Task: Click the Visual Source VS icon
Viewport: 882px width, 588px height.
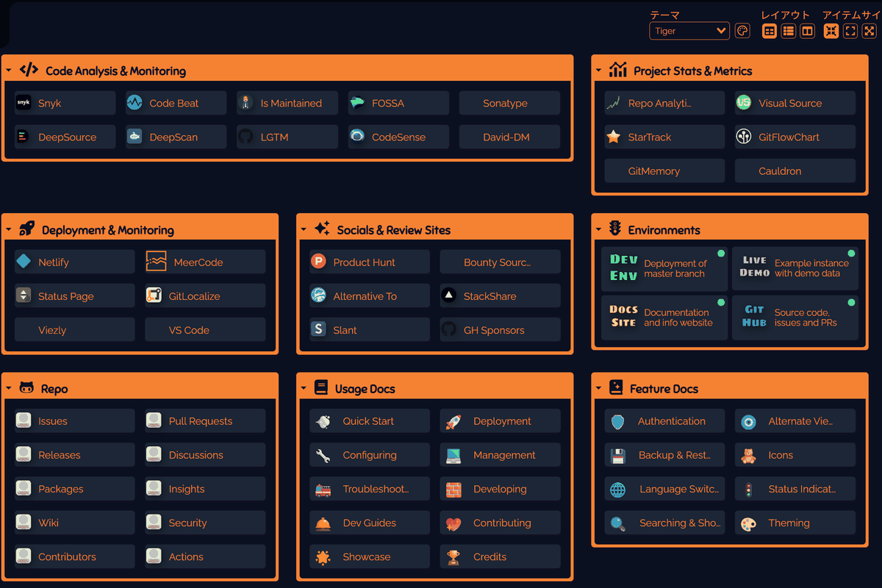Action: tap(744, 103)
